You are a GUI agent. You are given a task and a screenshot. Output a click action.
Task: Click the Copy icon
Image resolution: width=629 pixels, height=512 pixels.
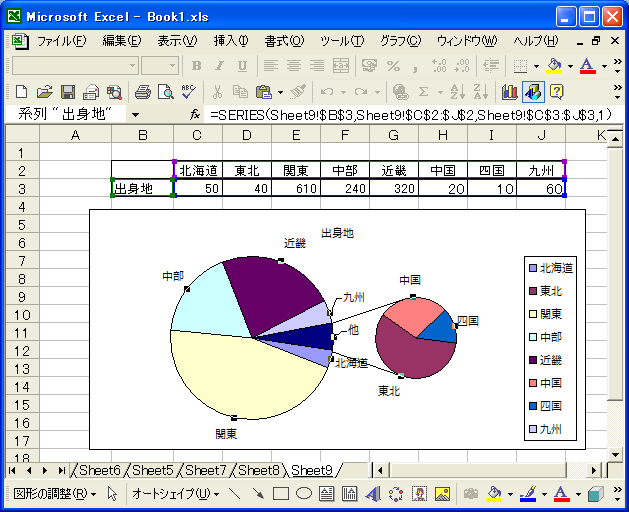point(240,92)
